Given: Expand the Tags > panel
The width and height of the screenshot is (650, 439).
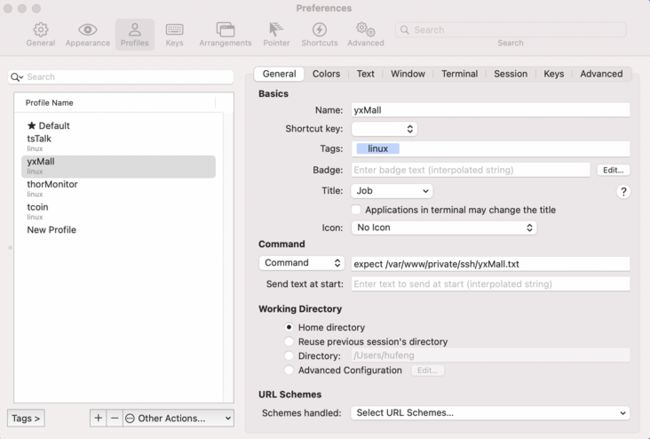Looking at the screenshot, I should (26, 418).
